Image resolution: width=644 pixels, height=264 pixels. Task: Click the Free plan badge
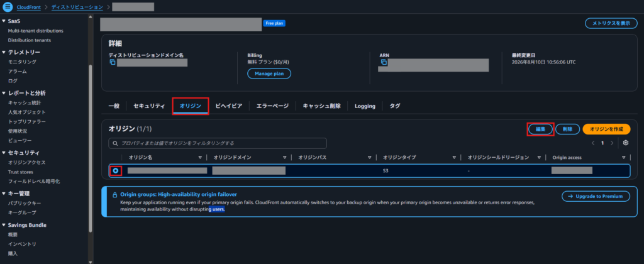click(274, 23)
